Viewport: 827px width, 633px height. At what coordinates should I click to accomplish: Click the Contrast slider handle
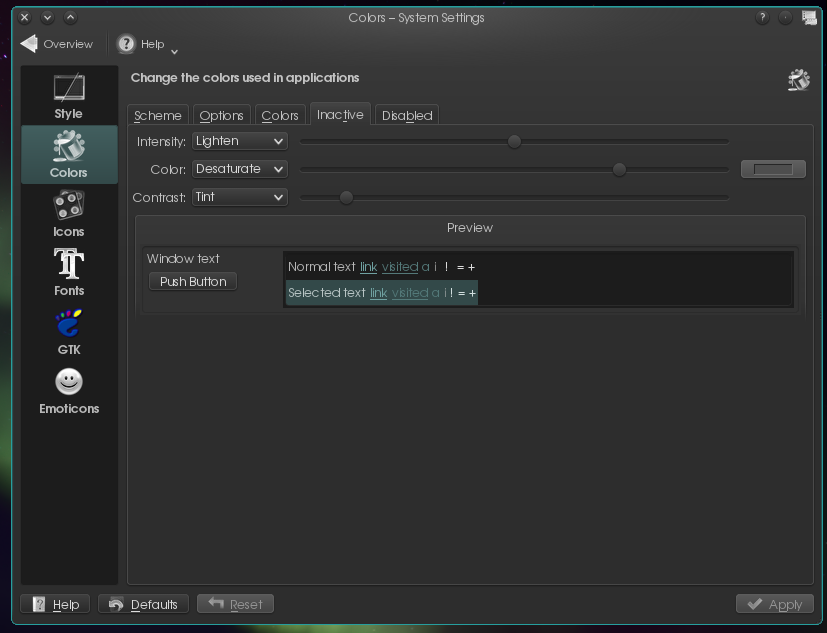click(x=346, y=197)
